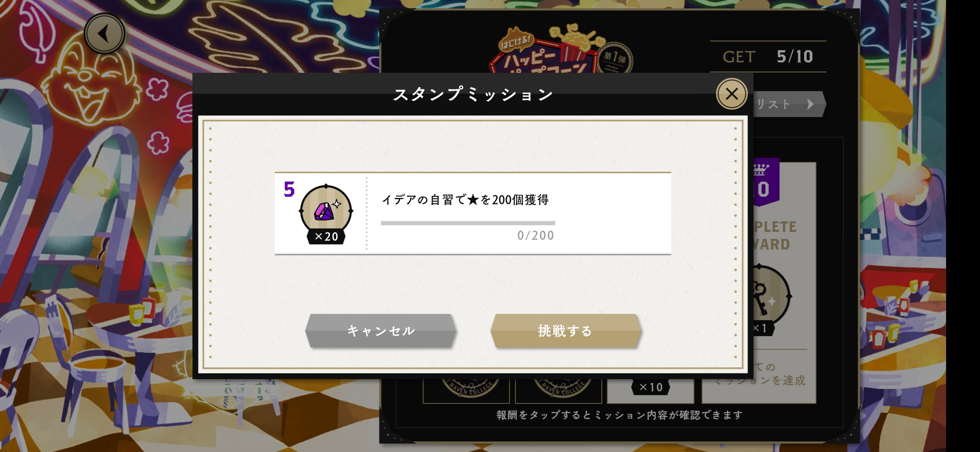Tap the 挑戦する button

point(565,331)
